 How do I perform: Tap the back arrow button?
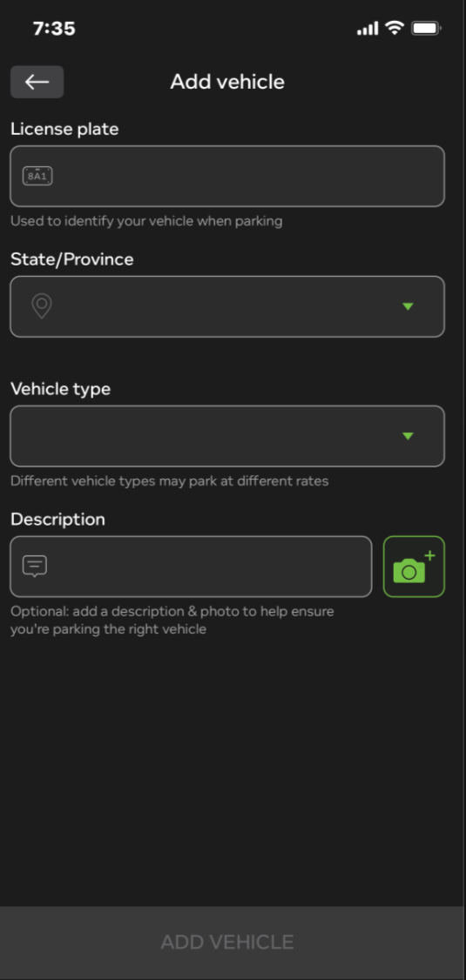(x=37, y=82)
